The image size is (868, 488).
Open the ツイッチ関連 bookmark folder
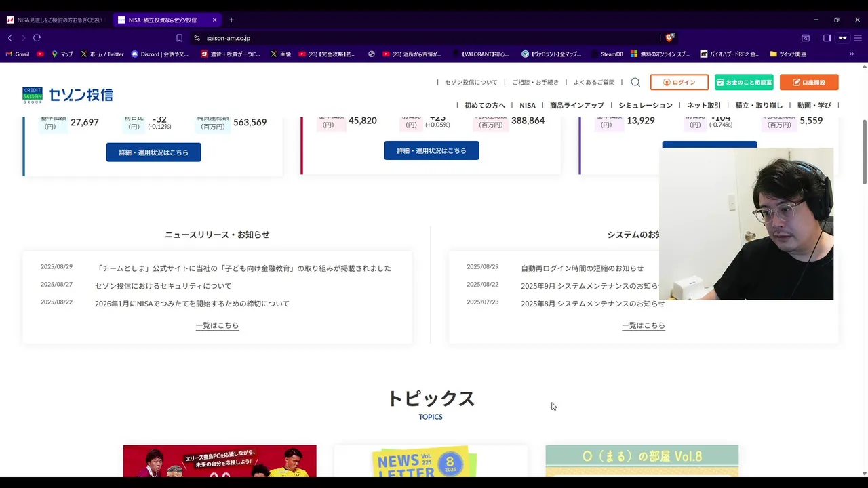(788, 54)
